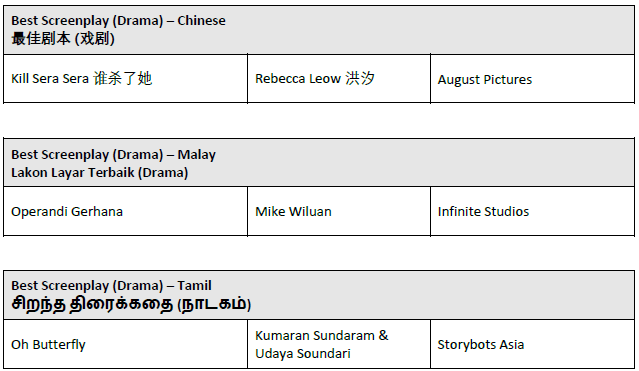Image resolution: width=639 pixels, height=371 pixels.
Task: Click the Infinite Studios cell
Action: click(532, 211)
